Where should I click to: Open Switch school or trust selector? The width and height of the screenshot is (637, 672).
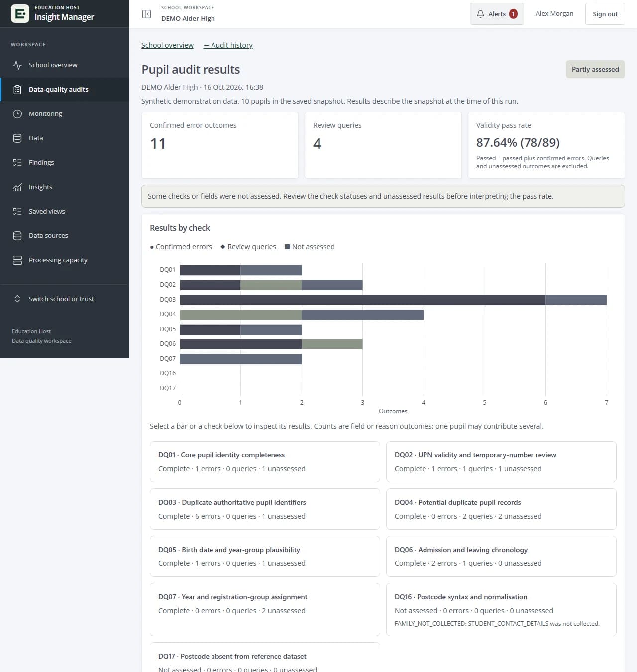click(x=65, y=299)
